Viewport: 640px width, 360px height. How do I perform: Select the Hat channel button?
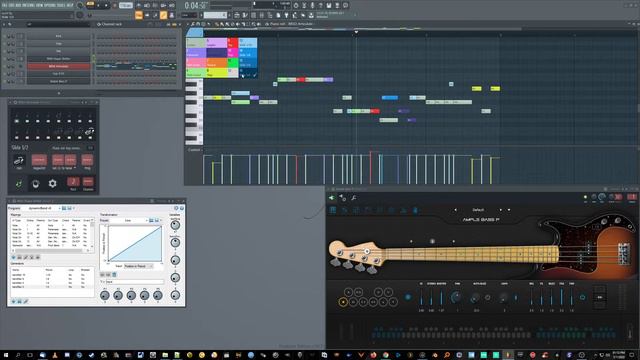[58, 51]
